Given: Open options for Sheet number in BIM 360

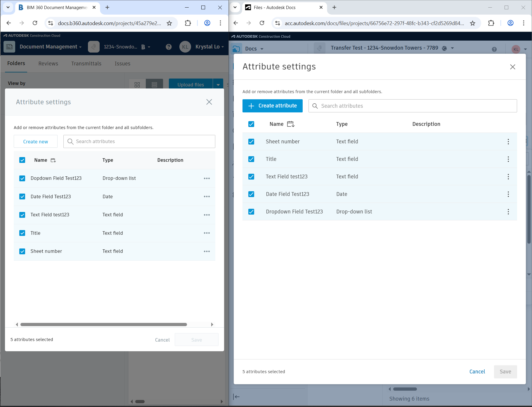Looking at the screenshot, I should [x=207, y=251].
